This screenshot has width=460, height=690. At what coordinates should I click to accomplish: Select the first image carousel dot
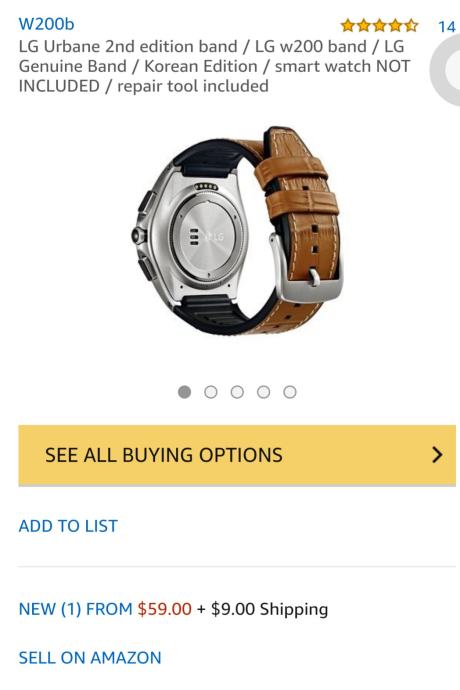[x=184, y=392]
